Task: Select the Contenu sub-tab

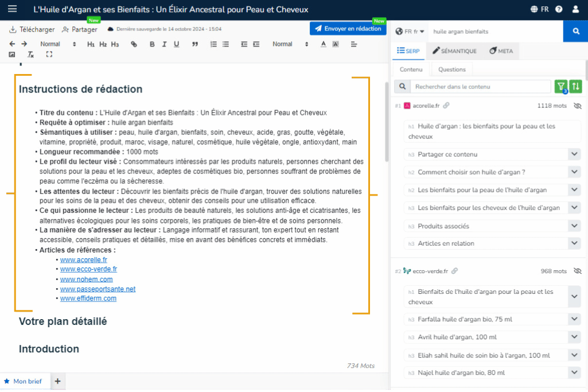Action: (x=411, y=69)
